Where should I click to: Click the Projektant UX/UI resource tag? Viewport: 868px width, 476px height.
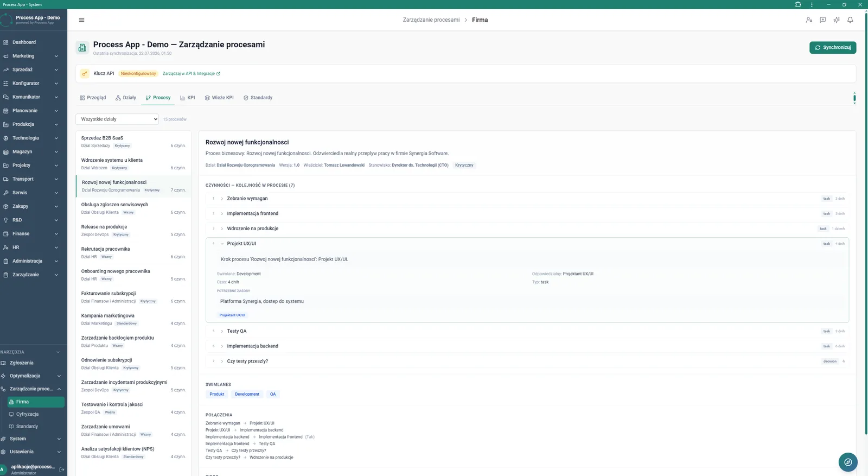pyautogui.click(x=232, y=315)
